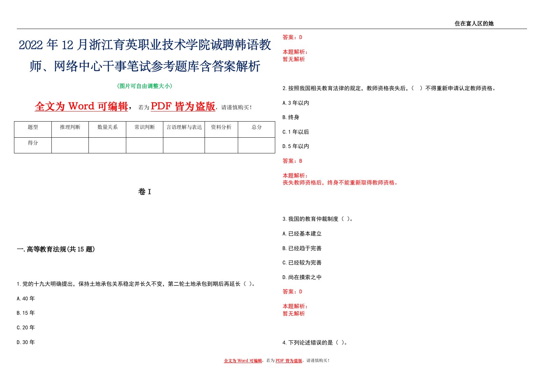This screenshot has height=392, width=555.
Task: Choose option B.15 年
Action: [26, 313]
